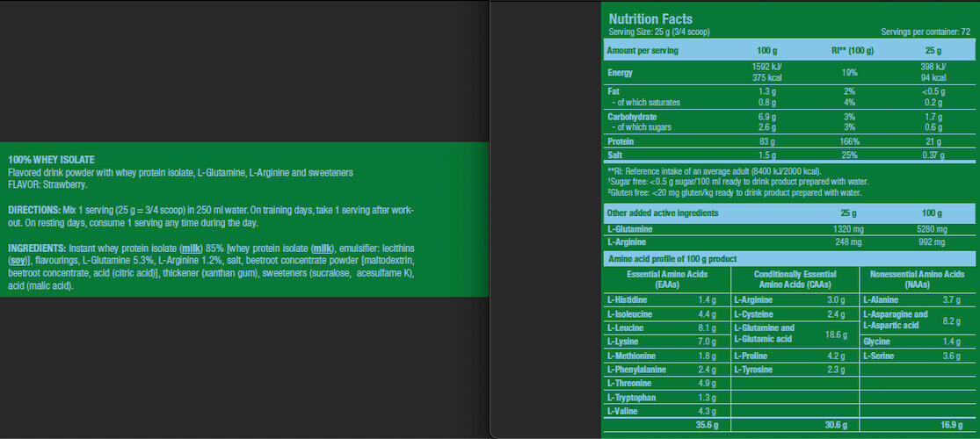This screenshot has width=980, height=439.
Task: Click the Nutrition Facts heading
Action: click(650, 18)
